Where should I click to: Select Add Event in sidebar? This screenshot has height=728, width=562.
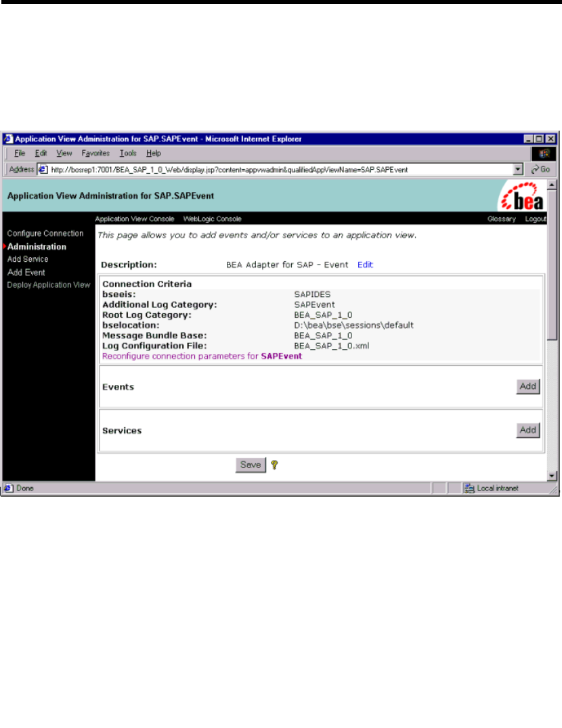[x=26, y=273]
